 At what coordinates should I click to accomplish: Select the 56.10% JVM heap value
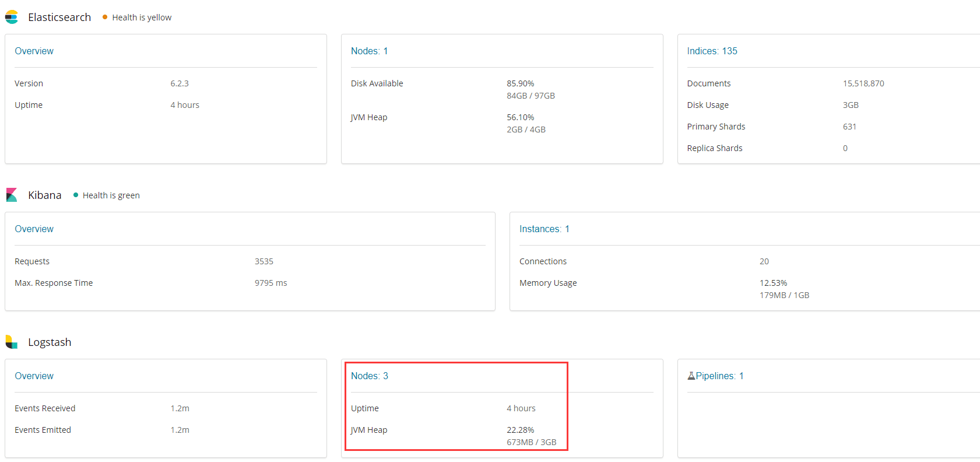pyautogui.click(x=521, y=117)
